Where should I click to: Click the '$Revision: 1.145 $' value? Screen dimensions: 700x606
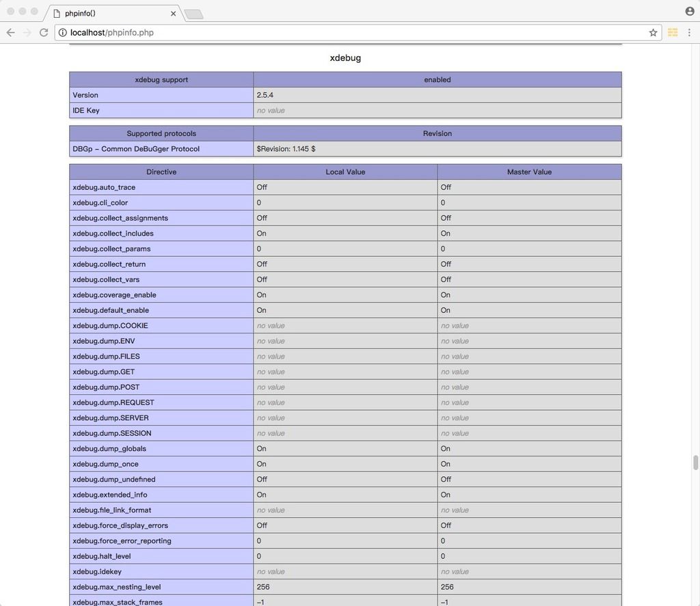click(x=286, y=149)
